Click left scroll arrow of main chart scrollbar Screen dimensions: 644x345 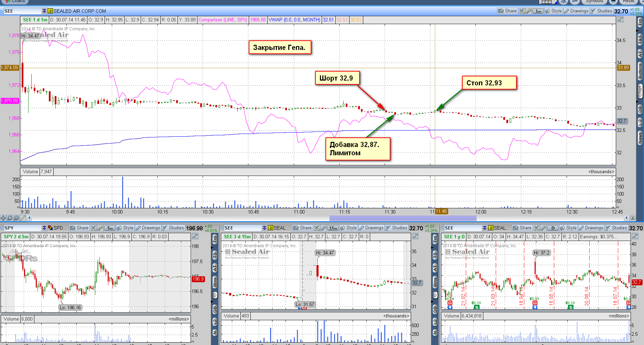tap(30, 218)
